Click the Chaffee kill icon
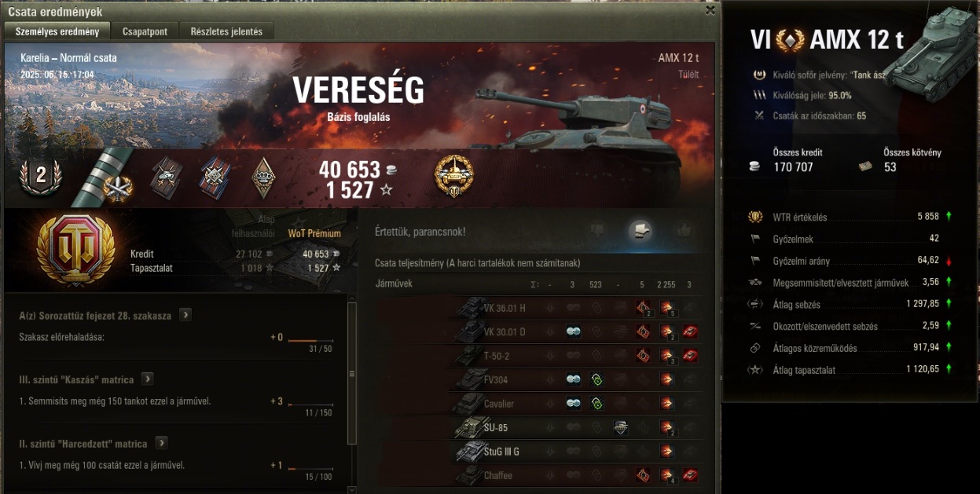Image resolution: width=980 pixels, height=494 pixels. click(689, 475)
